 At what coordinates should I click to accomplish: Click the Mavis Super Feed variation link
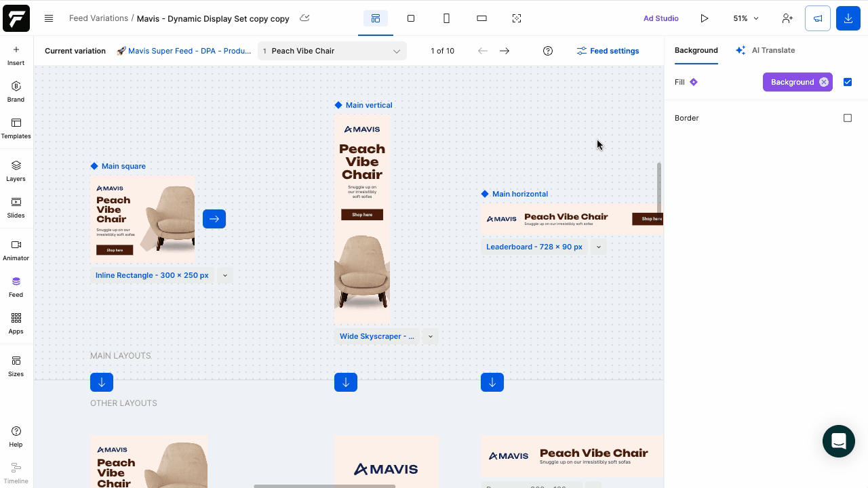(x=184, y=51)
